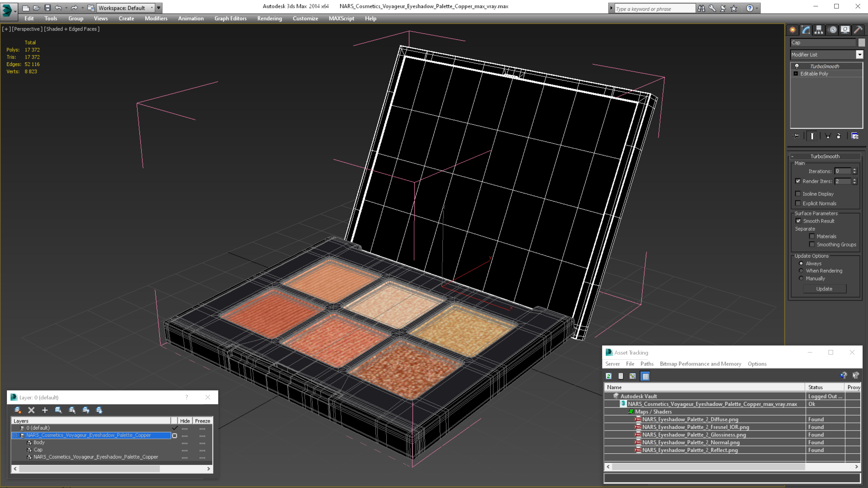Click the Update button in TurboSmooth

click(x=824, y=289)
